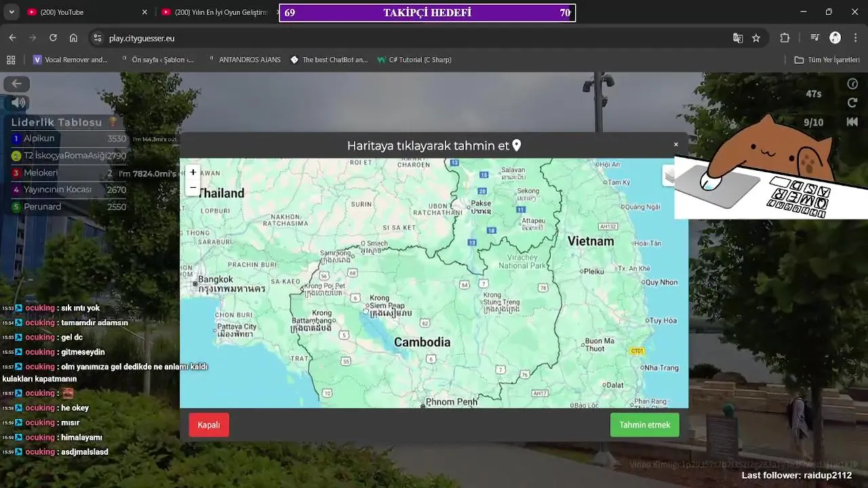Bookmark this page with the star icon
Screen dimensions: 868x488
click(756, 38)
